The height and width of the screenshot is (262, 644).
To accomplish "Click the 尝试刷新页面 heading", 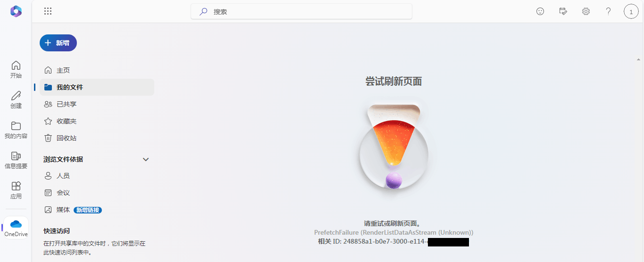I will (393, 81).
